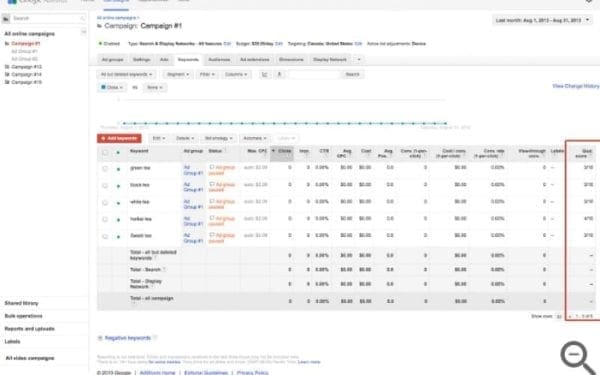The width and height of the screenshot is (600, 375).
Task: Sort by the Keyword column header
Action: [x=139, y=151]
